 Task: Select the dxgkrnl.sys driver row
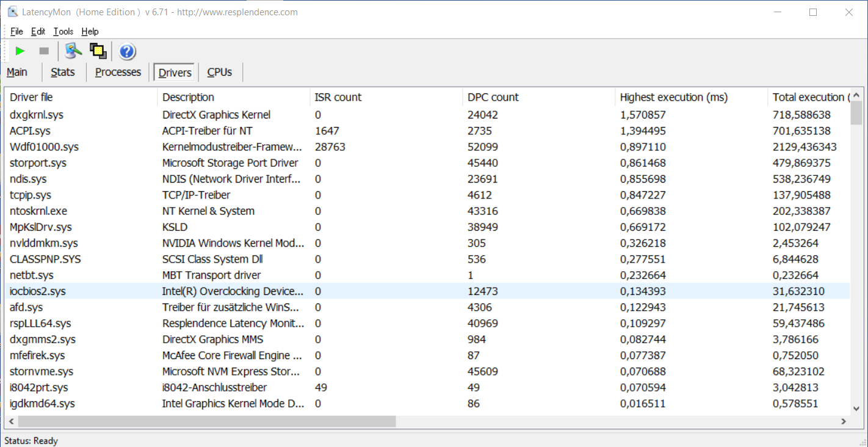pyautogui.click(x=37, y=115)
